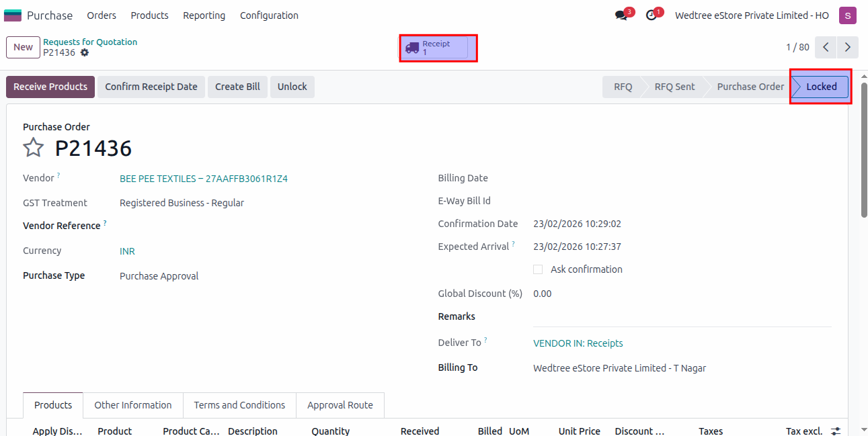
Task: Click the user avatar S icon
Action: [x=847, y=15]
